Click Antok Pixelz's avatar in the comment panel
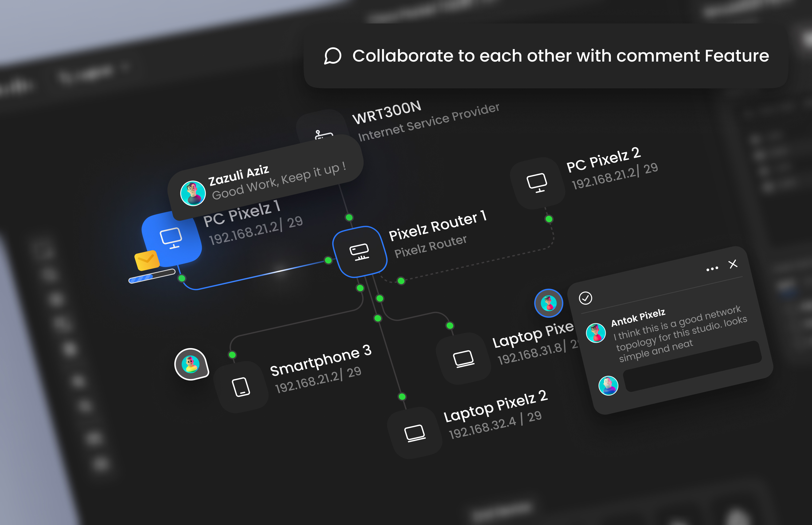The height and width of the screenshot is (525, 812). click(596, 332)
